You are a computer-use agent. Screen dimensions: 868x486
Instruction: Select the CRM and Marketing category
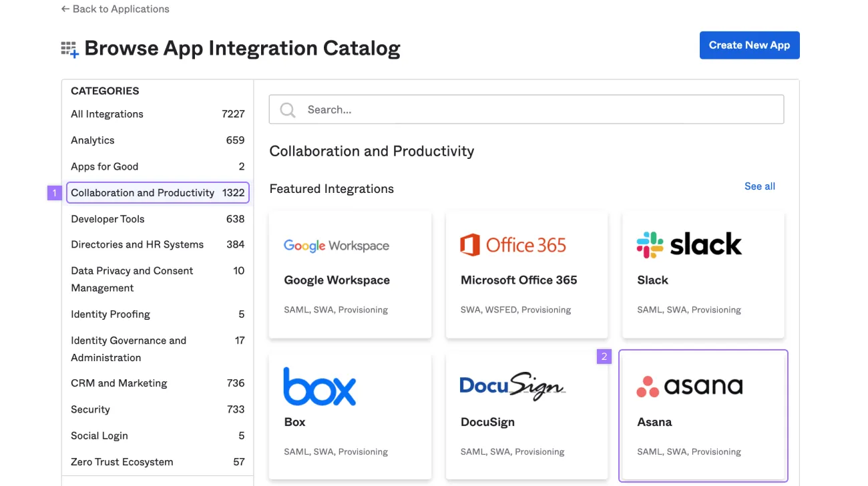click(118, 383)
